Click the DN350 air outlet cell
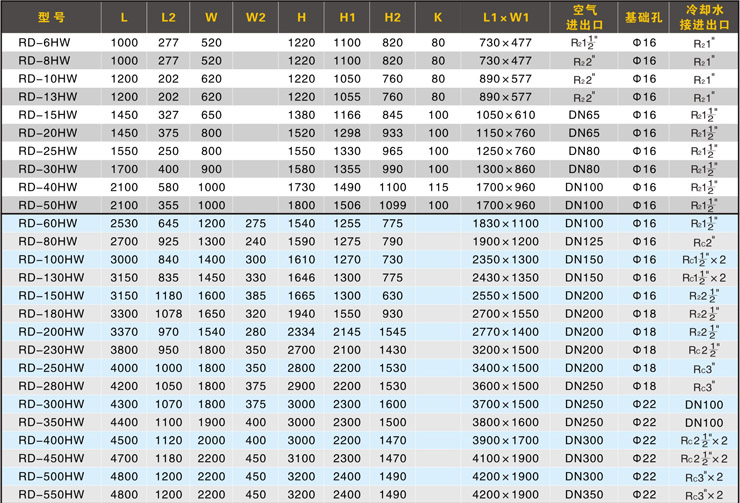 [x=584, y=494]
